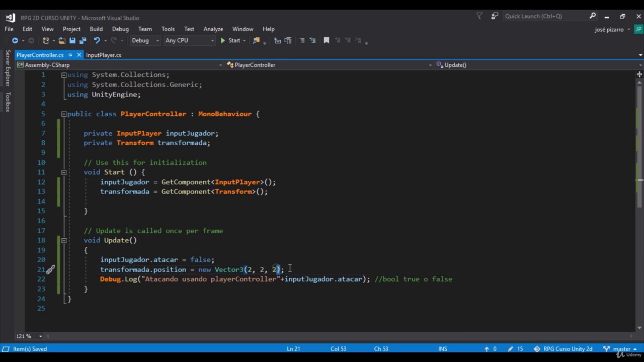Navigate backward with the blue arrow

(15, 41)
